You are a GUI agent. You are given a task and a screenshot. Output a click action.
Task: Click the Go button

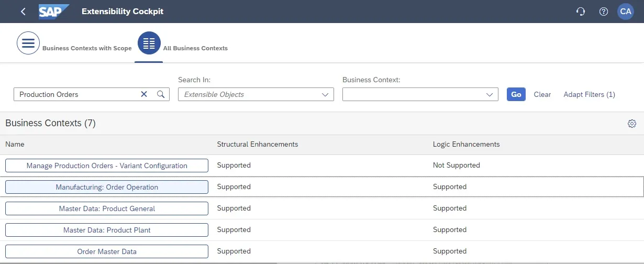click(516, 94)
